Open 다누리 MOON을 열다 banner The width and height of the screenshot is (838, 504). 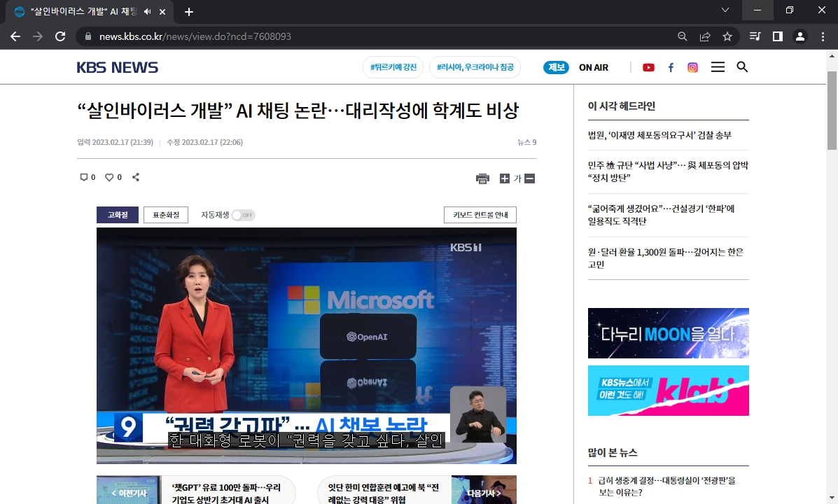(x=668, y=333)
